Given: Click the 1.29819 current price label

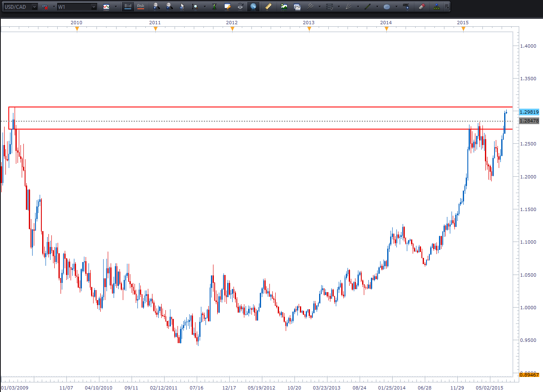Looking at the screenshot, I should tap(529, 112).
